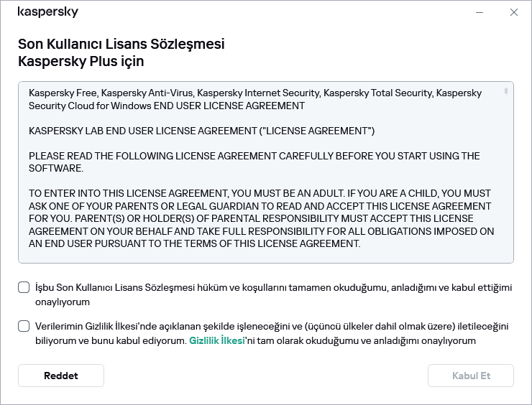This screenshot has height=405, width=532.
Task: Click the empty title bar area beside the logo
Action: [273, 12]
